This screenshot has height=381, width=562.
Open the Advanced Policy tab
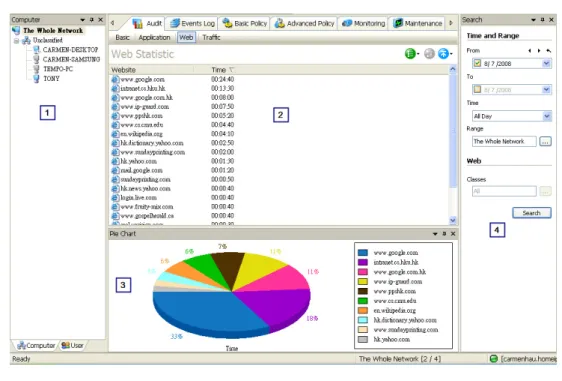(304, 23)
